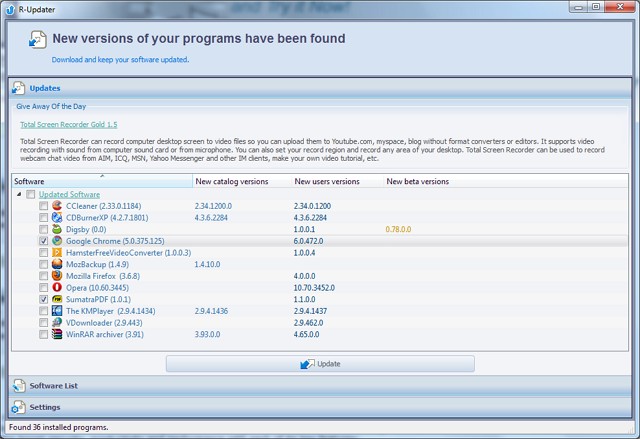The height and width of the screenshot is (439, 640).
Task: Click the Software List section icon
Action: [x=19, y=386]
